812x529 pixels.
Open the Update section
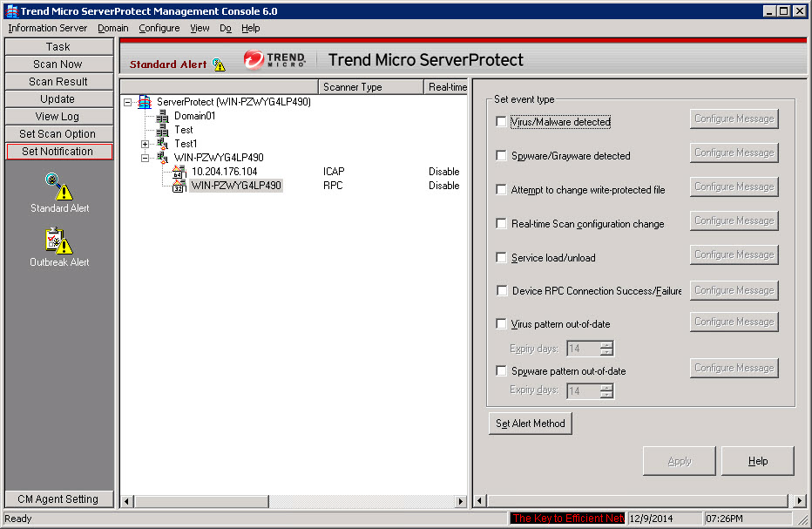click(x=58, y=99)
